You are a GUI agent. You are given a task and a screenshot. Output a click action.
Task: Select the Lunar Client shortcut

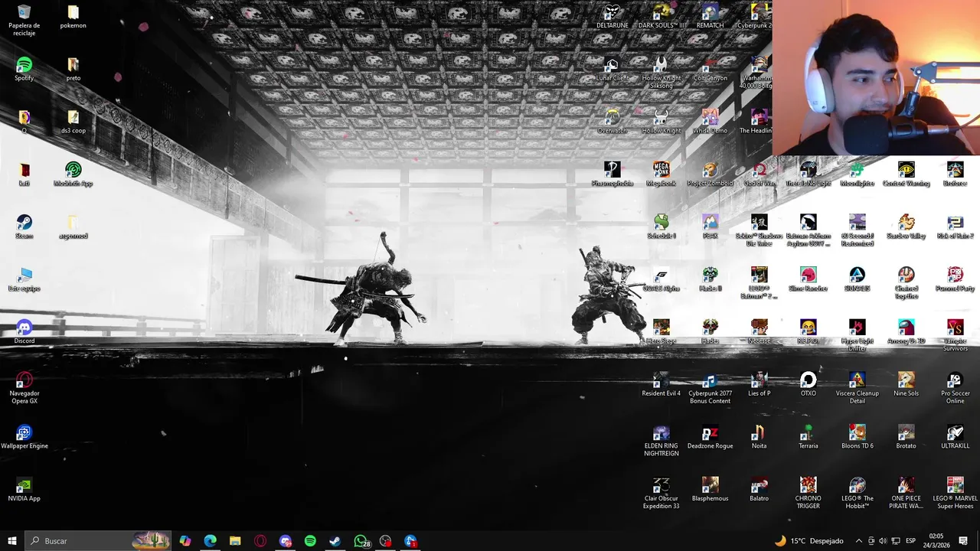[612, 70]
